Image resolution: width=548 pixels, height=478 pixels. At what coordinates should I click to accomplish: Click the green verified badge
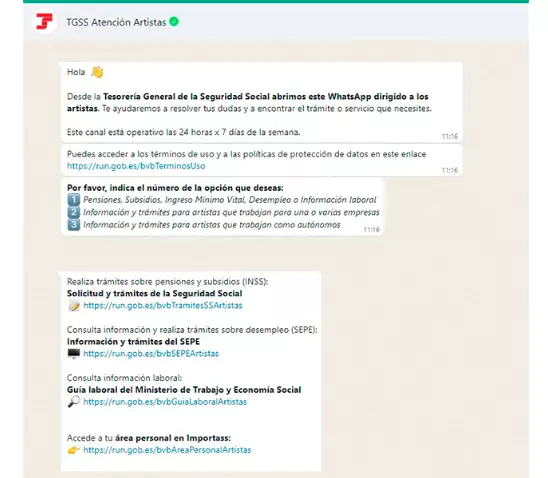174,22
